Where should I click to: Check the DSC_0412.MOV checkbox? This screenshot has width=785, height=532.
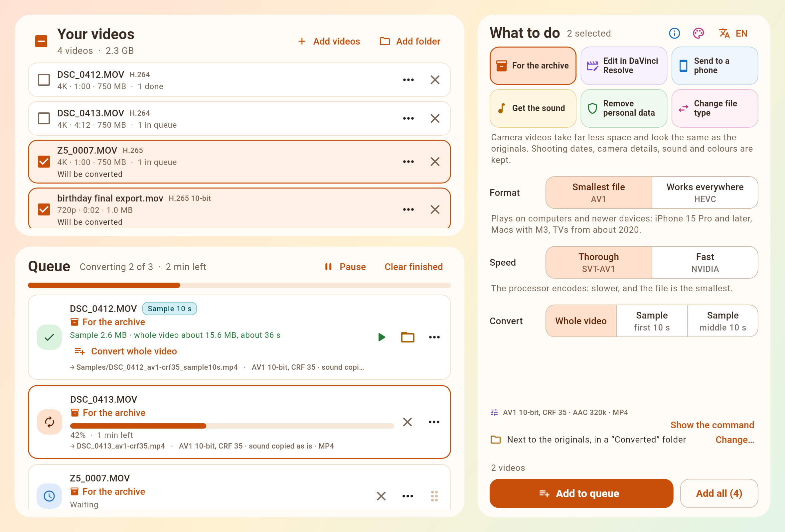pyautogui.click(x=44, y=80)
